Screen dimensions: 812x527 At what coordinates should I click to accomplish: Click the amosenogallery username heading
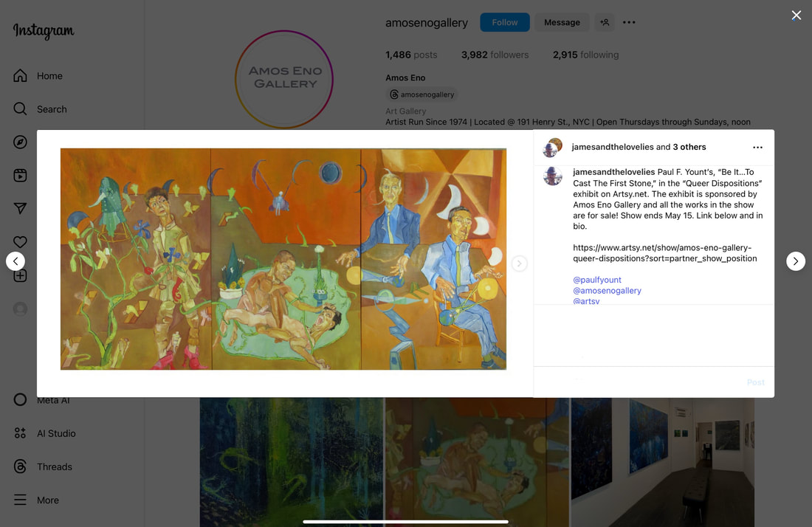[427, 23]
